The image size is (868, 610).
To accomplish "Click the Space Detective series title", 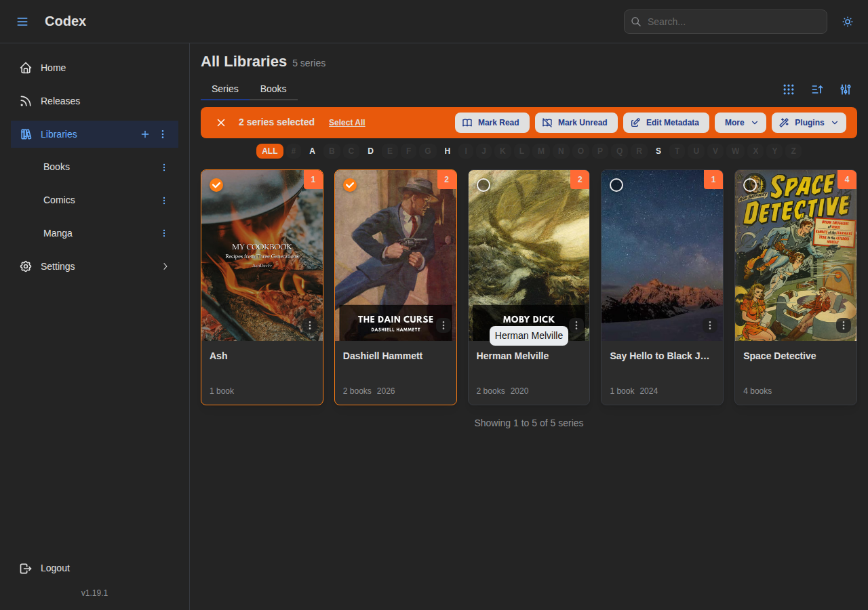I will tap(780, 356).
